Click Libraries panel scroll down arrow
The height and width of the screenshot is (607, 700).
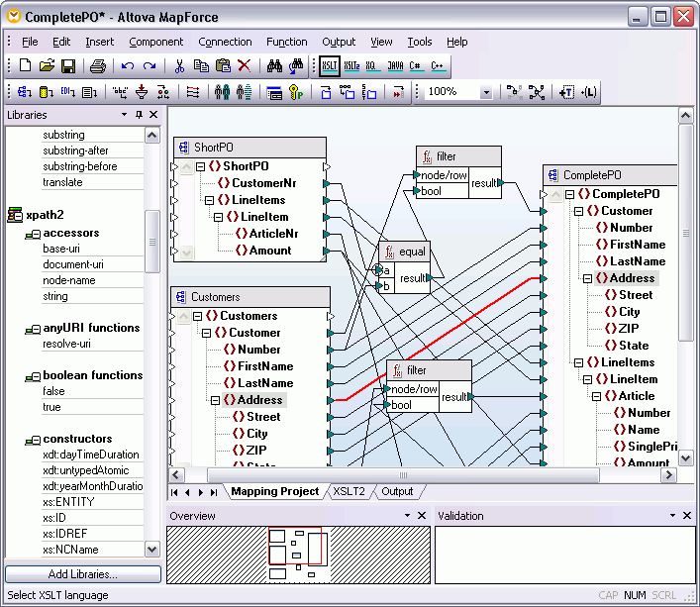click(x=152, y=549)
